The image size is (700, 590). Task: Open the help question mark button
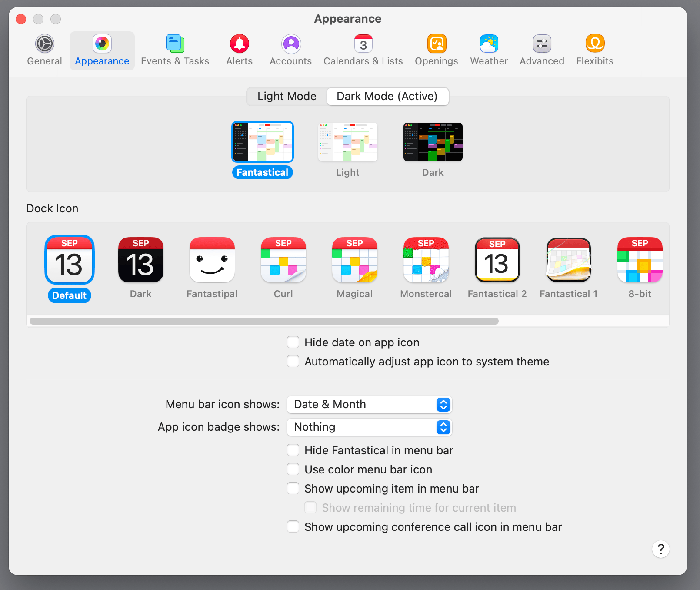click(661, 549)
